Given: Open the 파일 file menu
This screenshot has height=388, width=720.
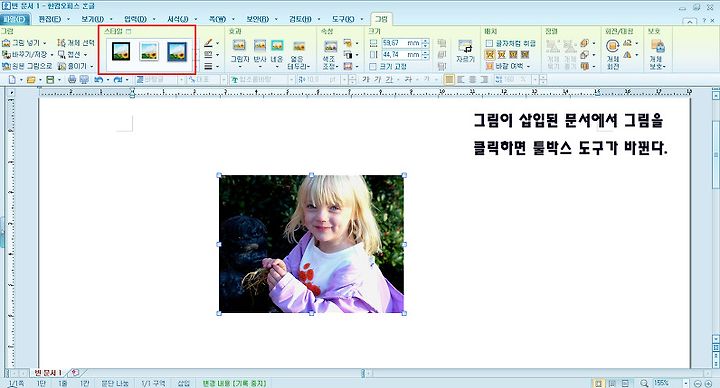Looking at the screenshot, I should tap(15, 19).
